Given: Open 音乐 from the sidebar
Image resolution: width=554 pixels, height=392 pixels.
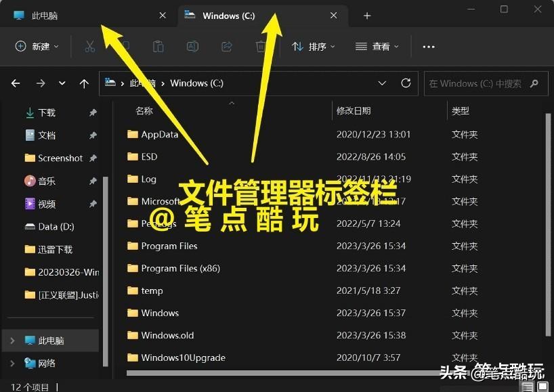Looking at the screenshot, I should point(46,181).
